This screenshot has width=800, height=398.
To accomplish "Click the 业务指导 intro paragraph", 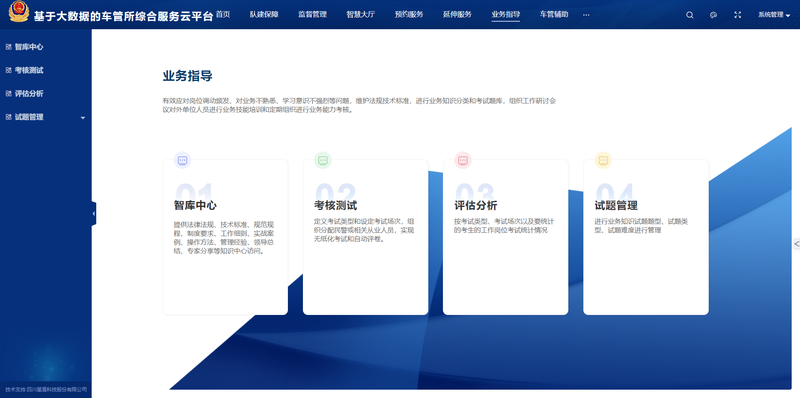I will [359, 105].
